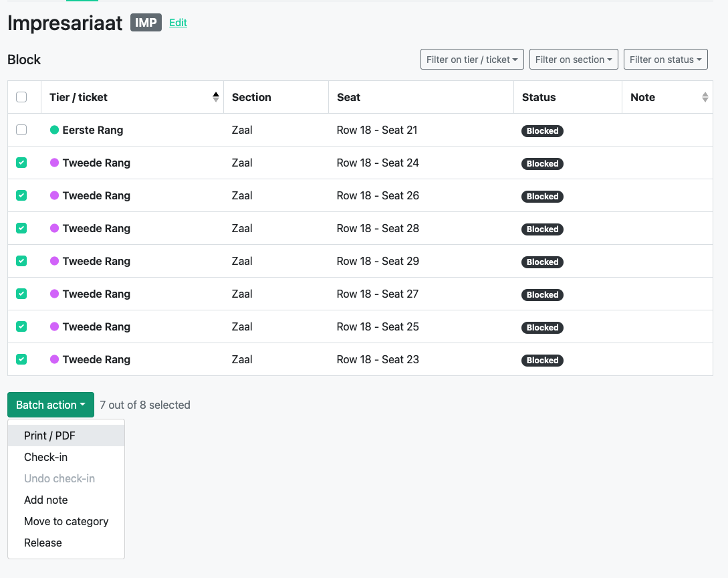Collapse the Batch action dropdown
The image size is (728, 578).
[x=51, y=405]
